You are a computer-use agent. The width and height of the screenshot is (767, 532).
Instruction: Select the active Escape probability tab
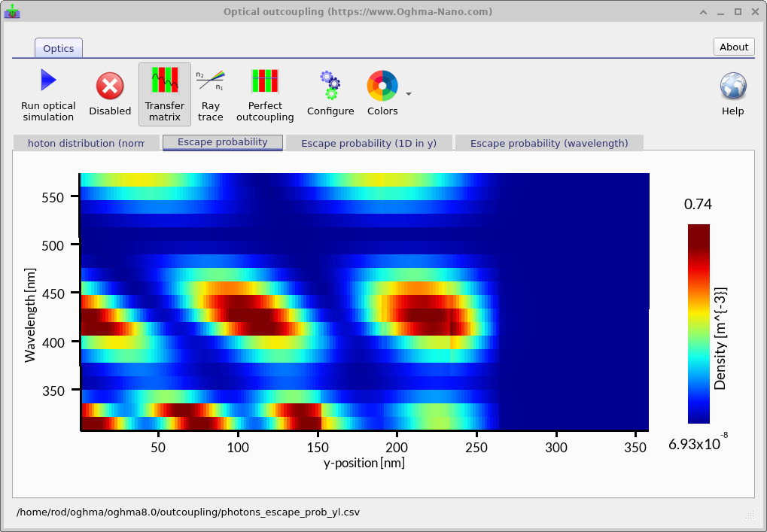tap(222, 141)
